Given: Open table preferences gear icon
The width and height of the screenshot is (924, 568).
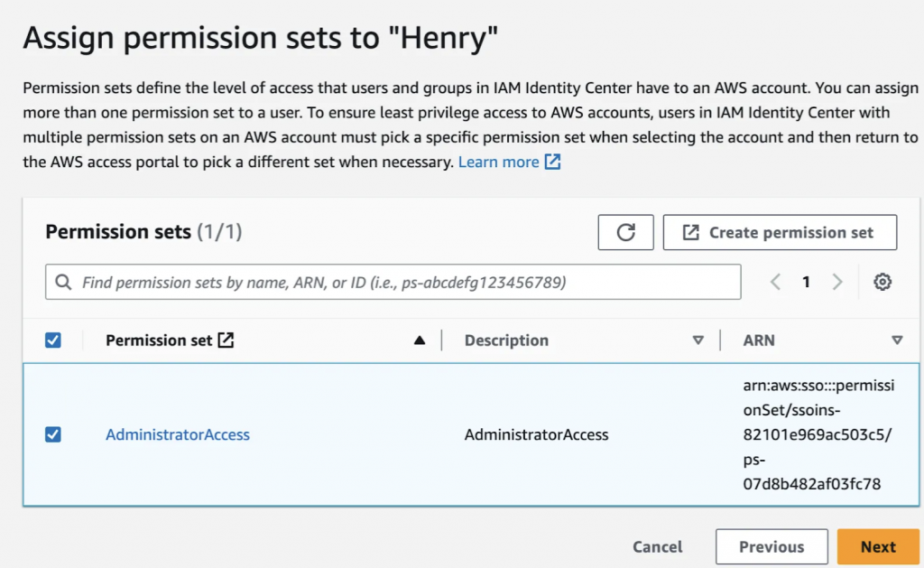Looking at the screenshot, I should (x=882, y=282).
